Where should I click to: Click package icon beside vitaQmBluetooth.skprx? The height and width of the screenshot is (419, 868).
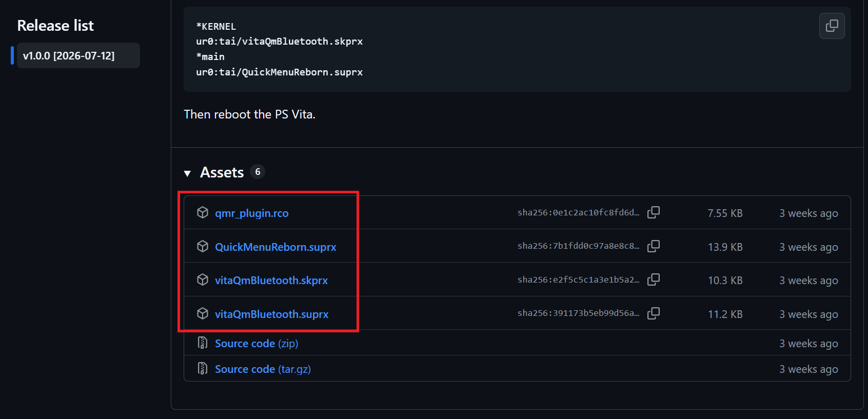[203, 280]
